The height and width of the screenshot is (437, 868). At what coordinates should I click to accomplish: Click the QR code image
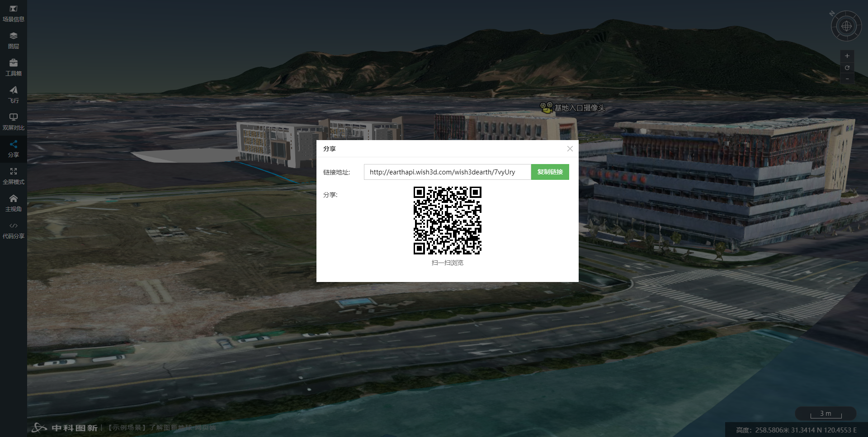tap(447, 221)
